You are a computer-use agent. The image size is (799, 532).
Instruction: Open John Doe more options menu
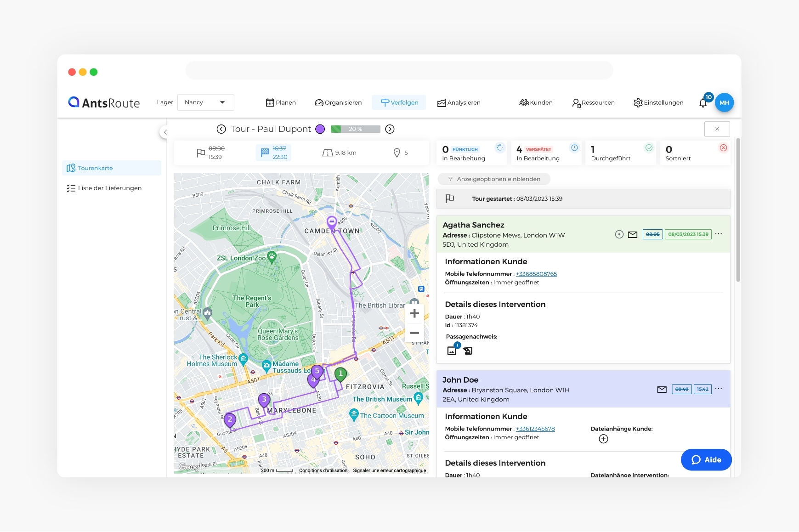pos(719,389)
